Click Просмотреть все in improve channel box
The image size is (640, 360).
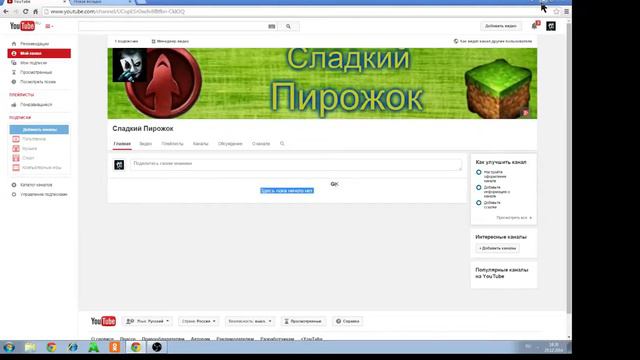coord(514,218)
